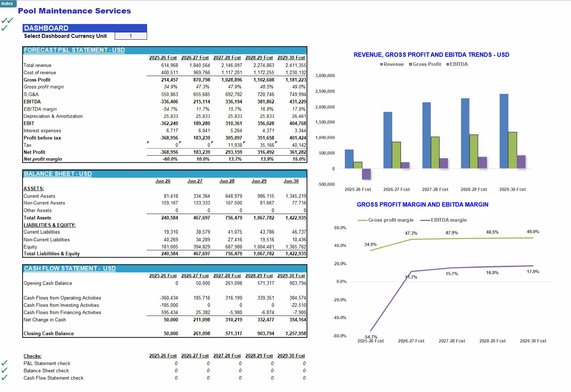
Task: Select Current Assets value 81,418
Action: point(171,196)
